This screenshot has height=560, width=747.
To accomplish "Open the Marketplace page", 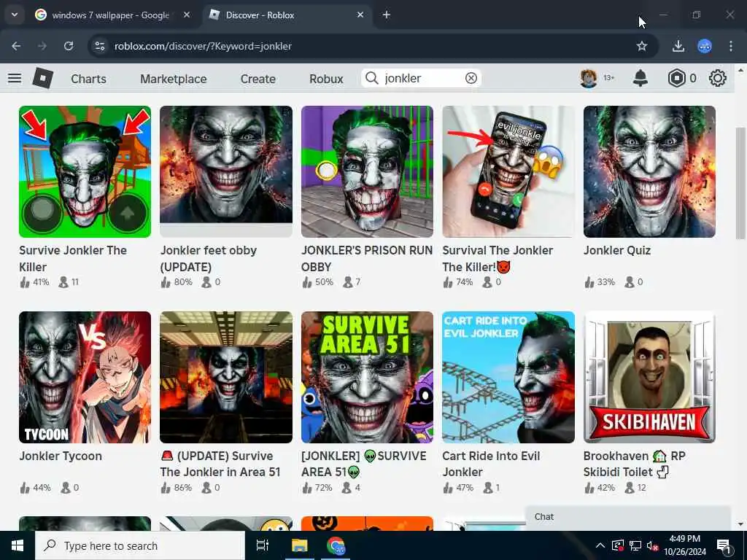I will [174, 79].
